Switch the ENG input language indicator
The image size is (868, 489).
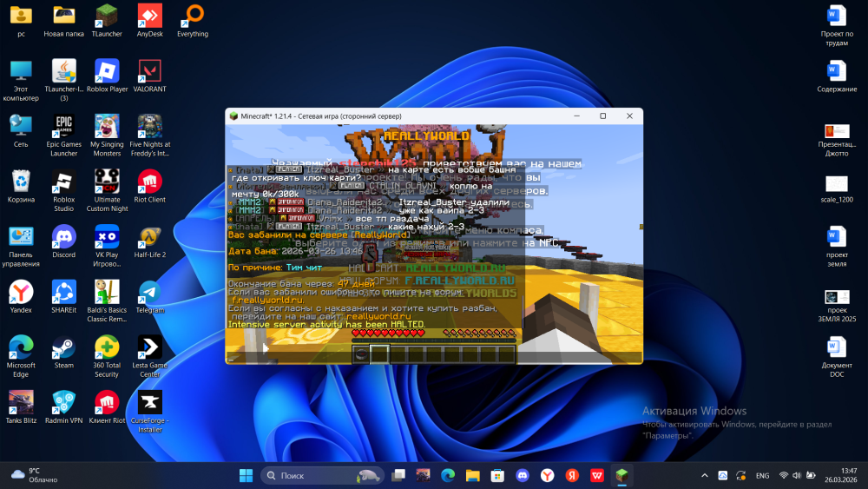tap(762, 475)
